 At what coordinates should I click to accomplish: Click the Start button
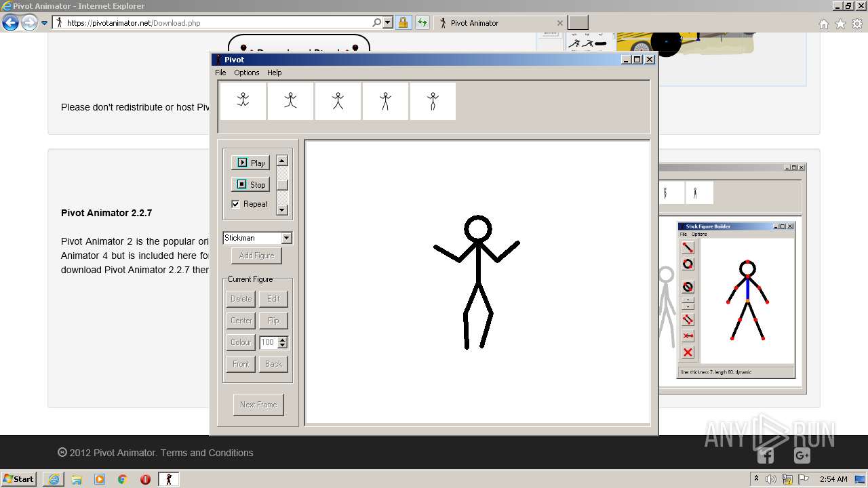tap(18, 479)
